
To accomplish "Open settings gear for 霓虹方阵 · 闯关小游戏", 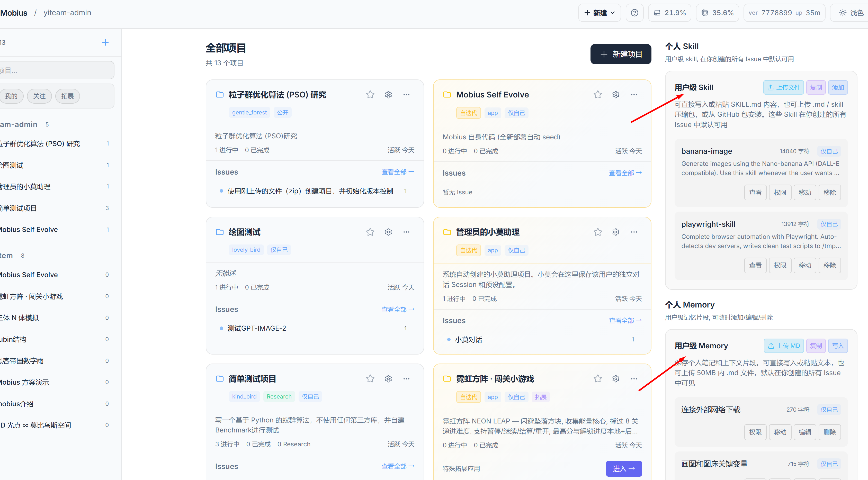I will coord(616,379).
